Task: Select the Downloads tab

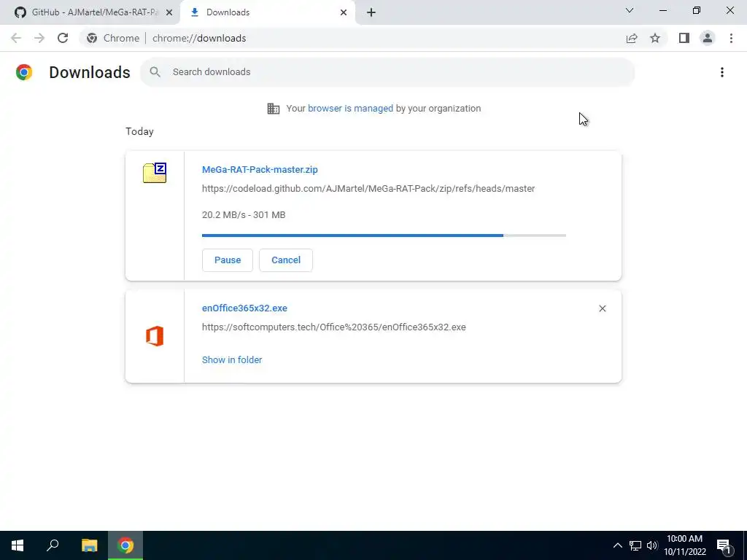Action: click(268, 12)
